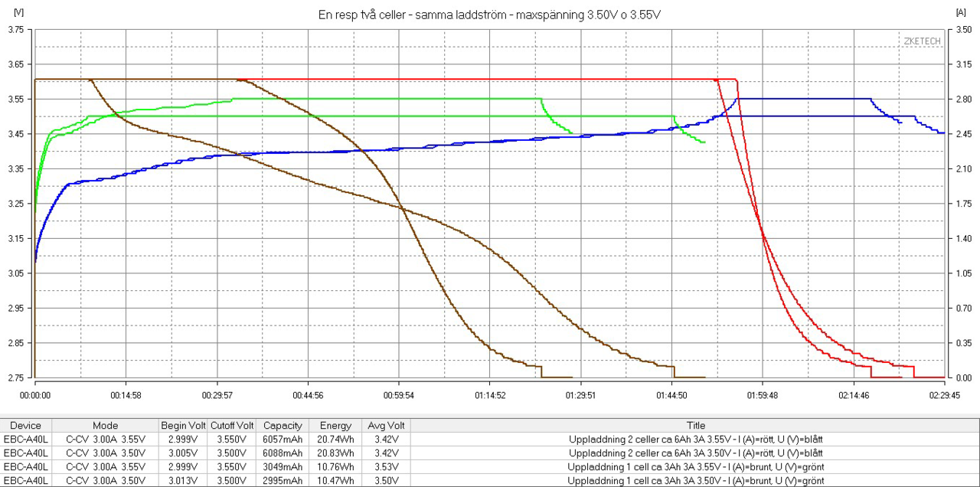Click the Cutoff Volt column header

point(232,425)
